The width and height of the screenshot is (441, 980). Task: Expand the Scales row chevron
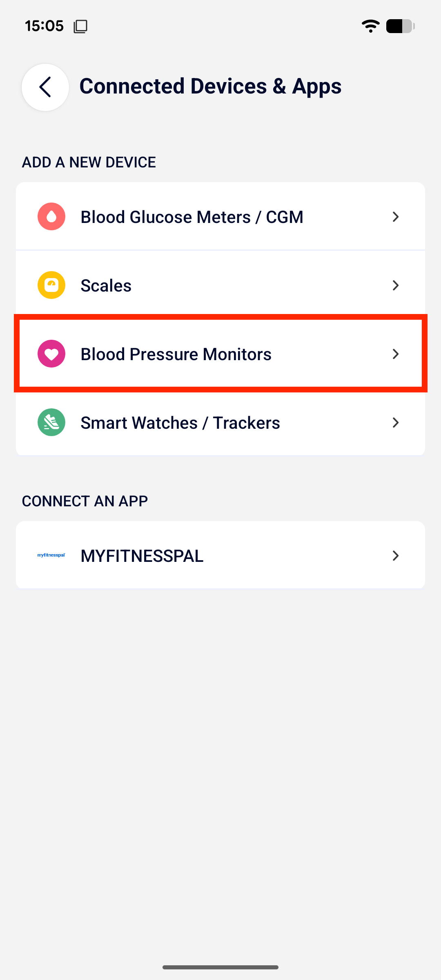(x=395, y=285)
